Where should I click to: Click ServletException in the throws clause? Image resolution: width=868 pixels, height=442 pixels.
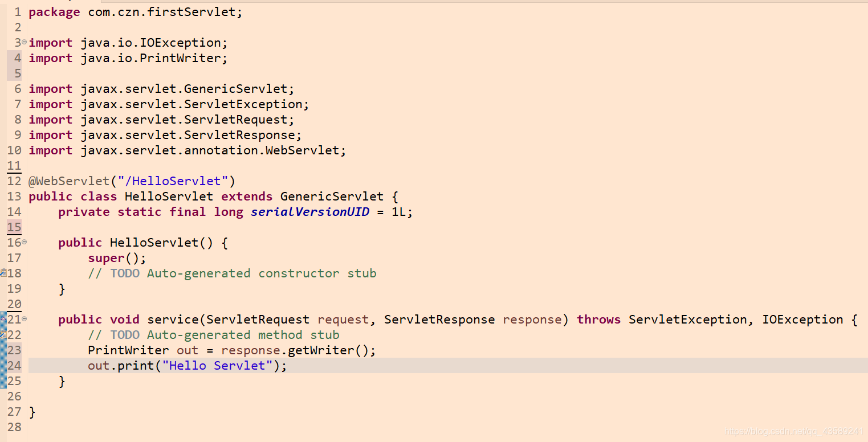click(x=687, y=320)
